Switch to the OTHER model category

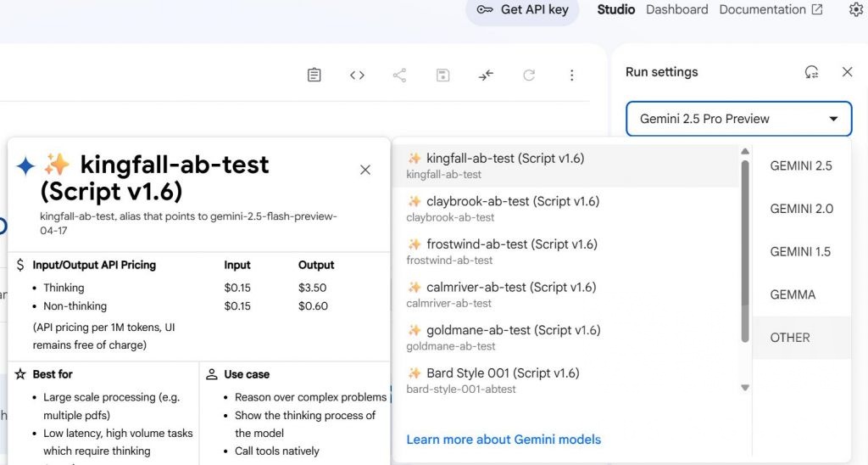tap(790, 338)
